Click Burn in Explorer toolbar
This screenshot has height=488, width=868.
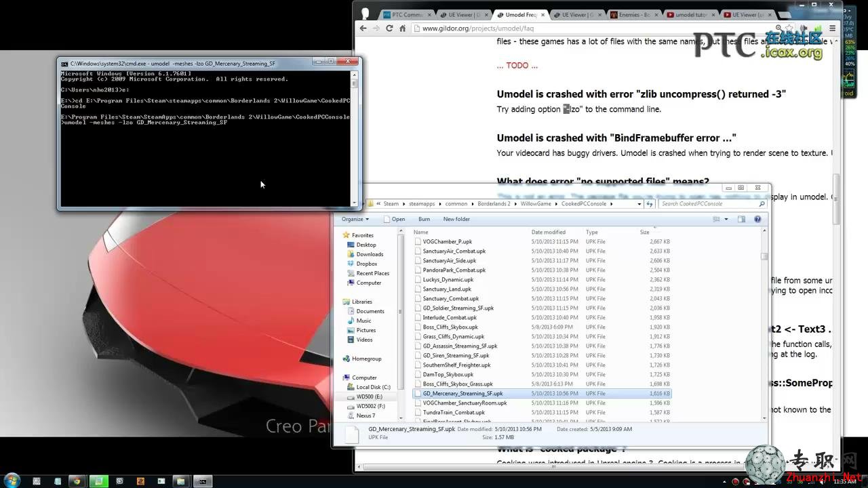[x=424, y=219]
